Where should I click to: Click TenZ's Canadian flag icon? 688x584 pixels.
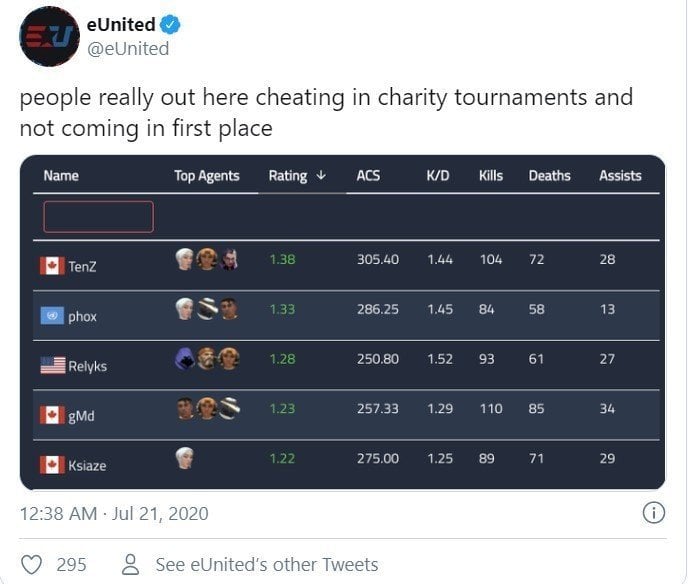pyautogui.click(x=52, y=266)
